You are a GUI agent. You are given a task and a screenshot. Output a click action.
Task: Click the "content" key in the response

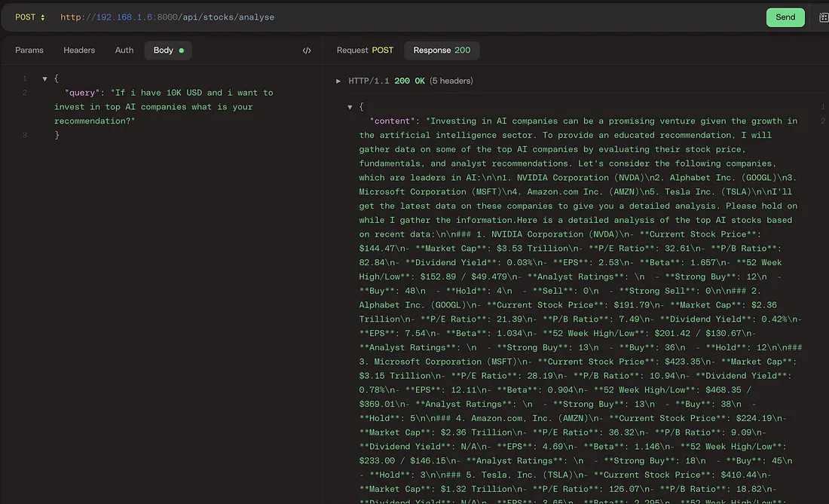[393, 121]
